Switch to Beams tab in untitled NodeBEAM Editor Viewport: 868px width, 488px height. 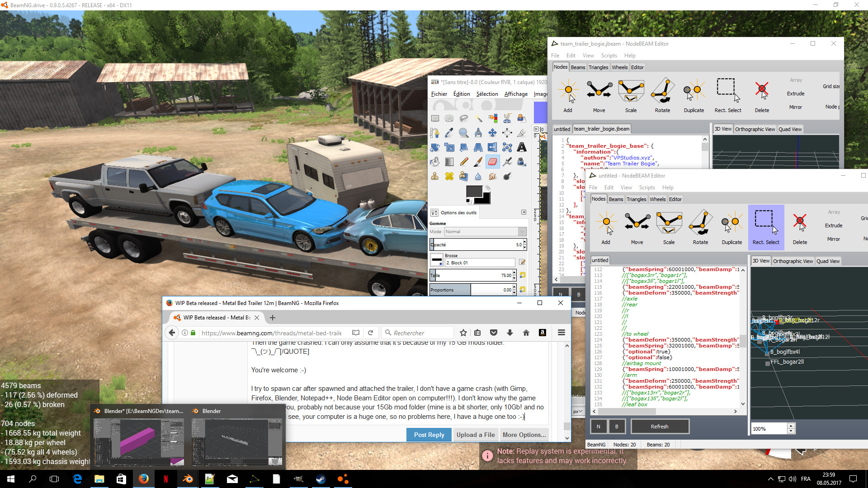(x=616, y=199)
